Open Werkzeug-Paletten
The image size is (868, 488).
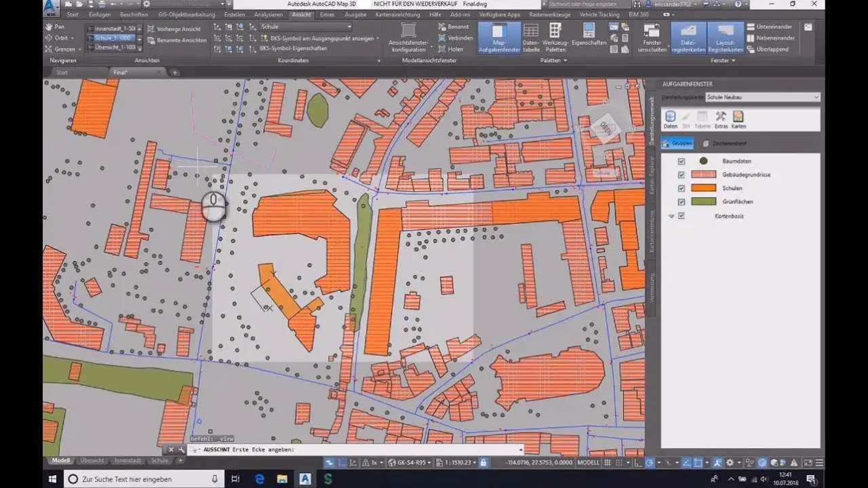(555, 38)
